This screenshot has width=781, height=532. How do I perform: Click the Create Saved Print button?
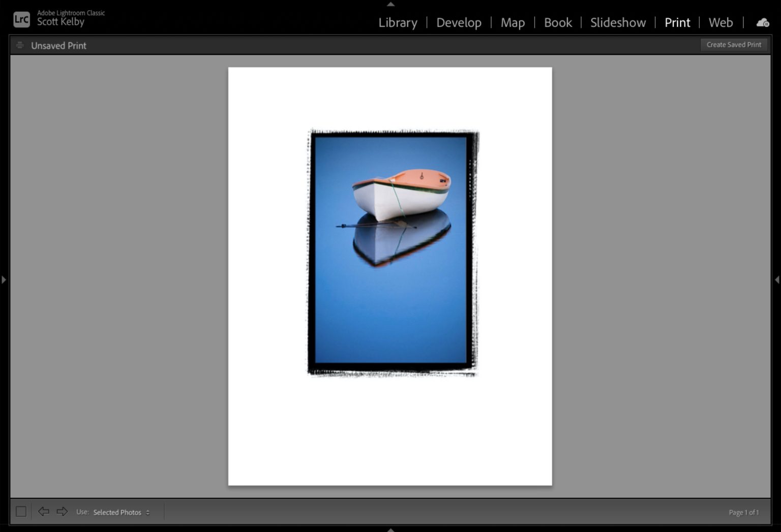734,45
